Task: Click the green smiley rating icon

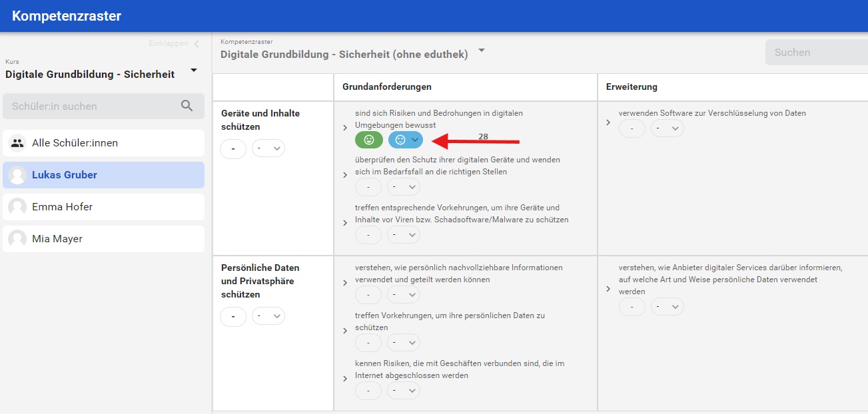Action: point(368,140)
